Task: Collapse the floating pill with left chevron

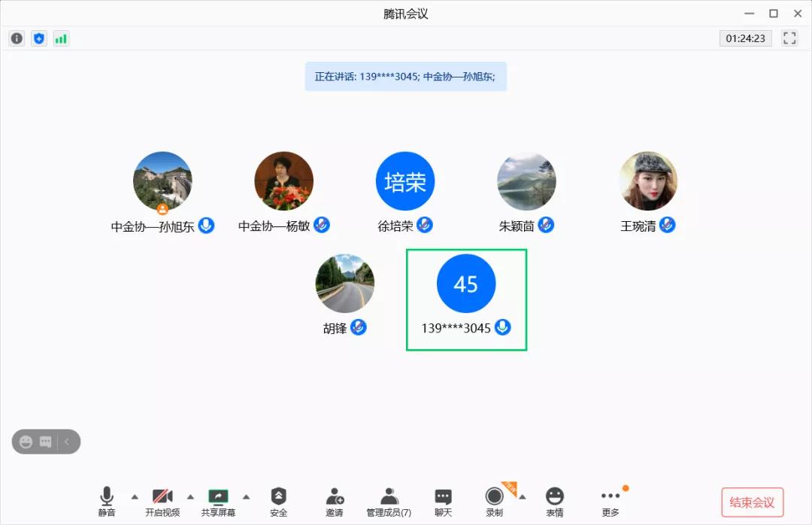Action: tap(68, 442)
